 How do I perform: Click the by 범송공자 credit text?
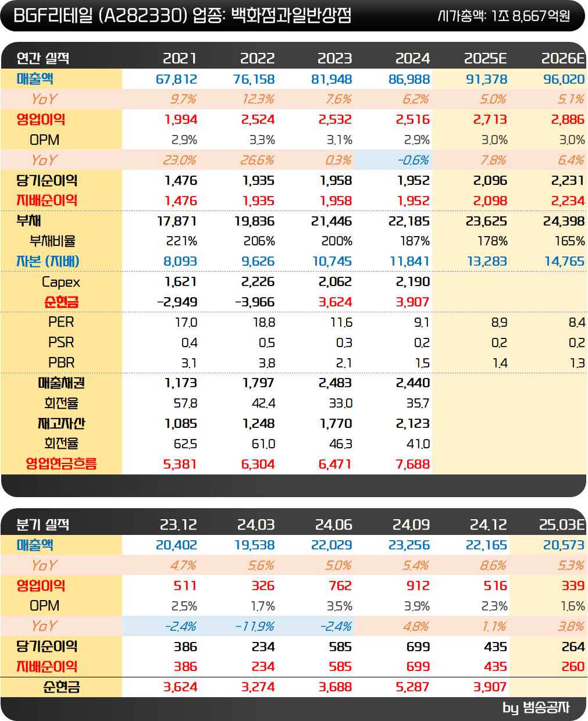tap(536, 708)
